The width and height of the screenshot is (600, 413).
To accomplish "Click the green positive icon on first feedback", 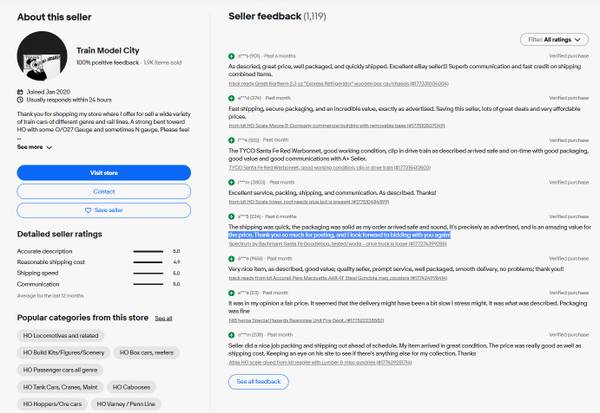I will [231, 56].
